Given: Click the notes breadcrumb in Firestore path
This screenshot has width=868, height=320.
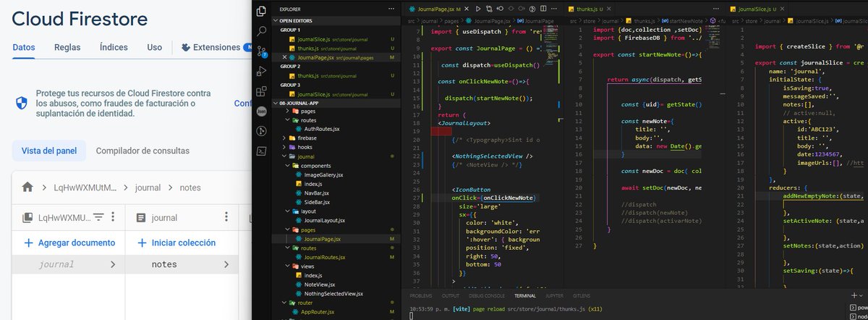Looking at the screenshot, I should pos(190,188).
